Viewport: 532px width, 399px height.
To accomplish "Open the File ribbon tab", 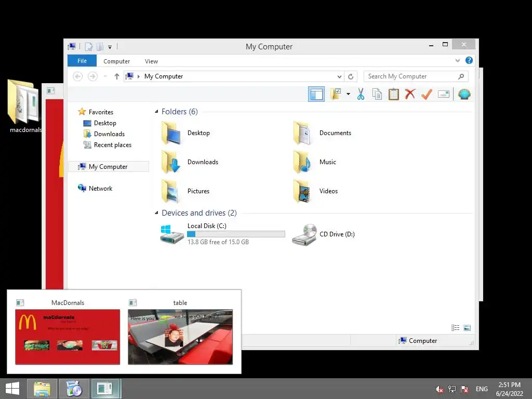I will coord(82,61).
